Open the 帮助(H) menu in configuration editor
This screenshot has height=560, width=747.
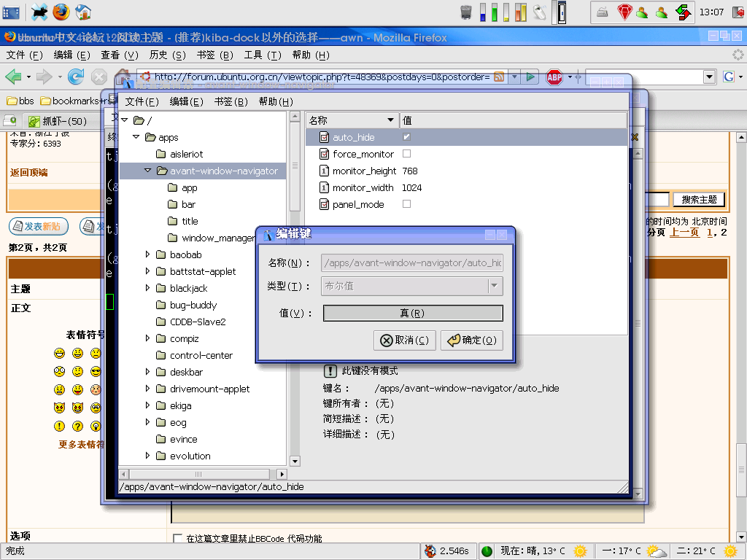[275, 102]
